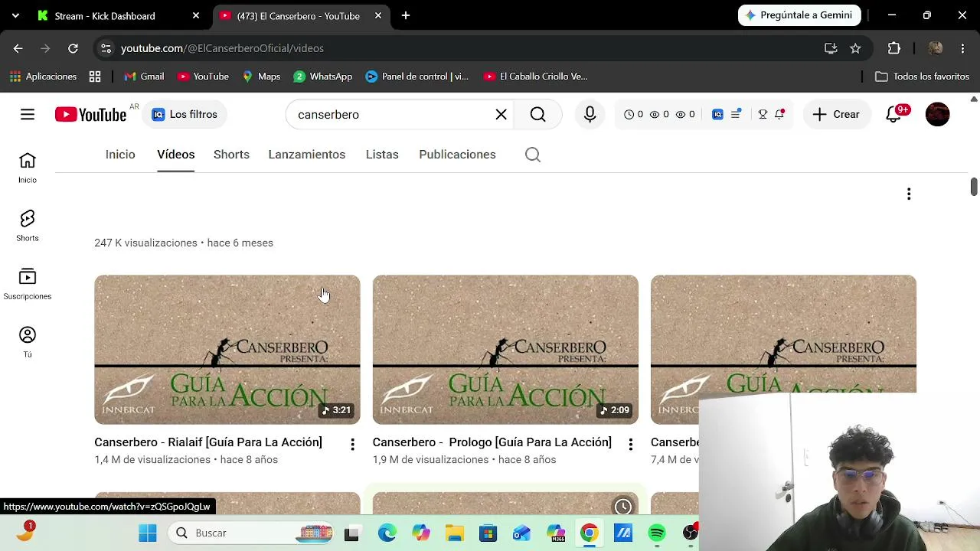Open Suscripciones in the left sidebar
This screenshot has width=980, height=551.
28,284
